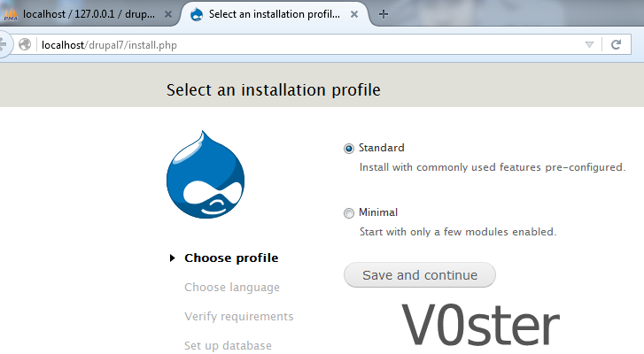The image size is (644, 354).
Task: Click the Select an installation profile heading
Action: coord(274,90)
